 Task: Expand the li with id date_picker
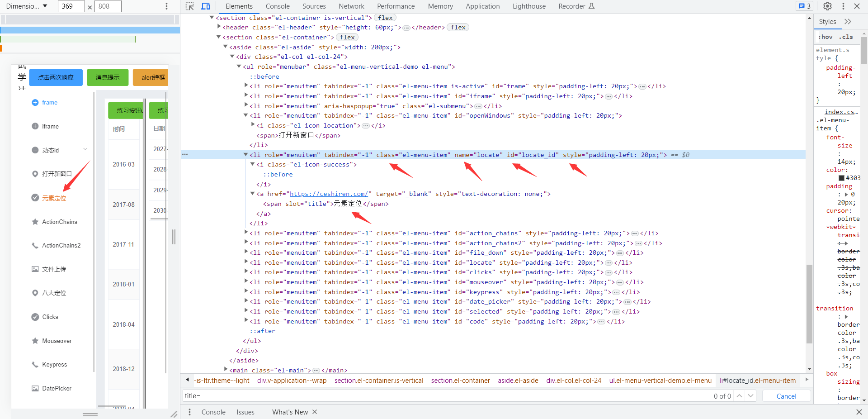[246, 301]
